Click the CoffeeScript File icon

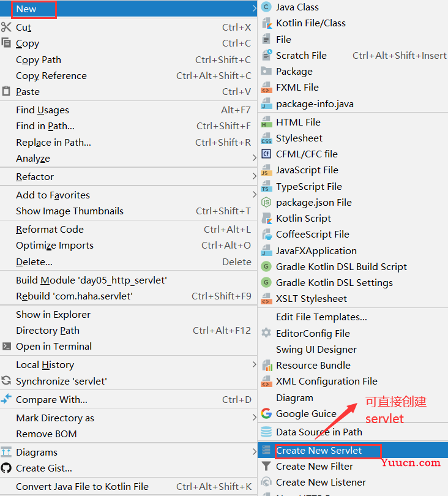point(266,235)
